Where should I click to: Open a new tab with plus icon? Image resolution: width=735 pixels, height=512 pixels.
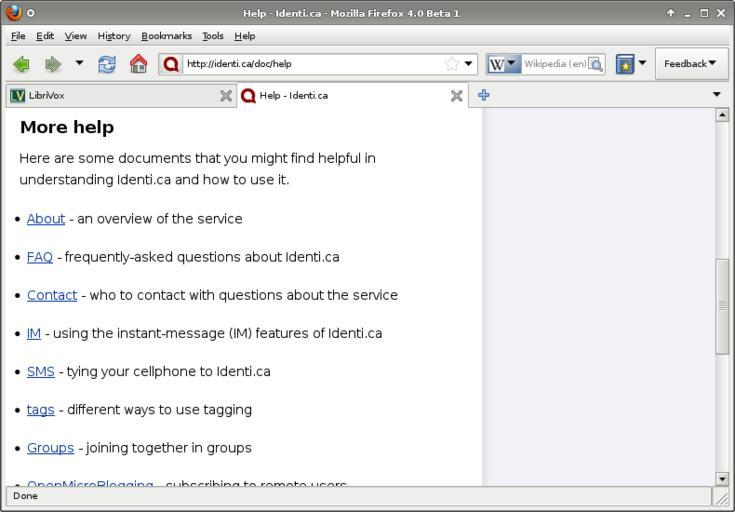(x=484, y=95)
